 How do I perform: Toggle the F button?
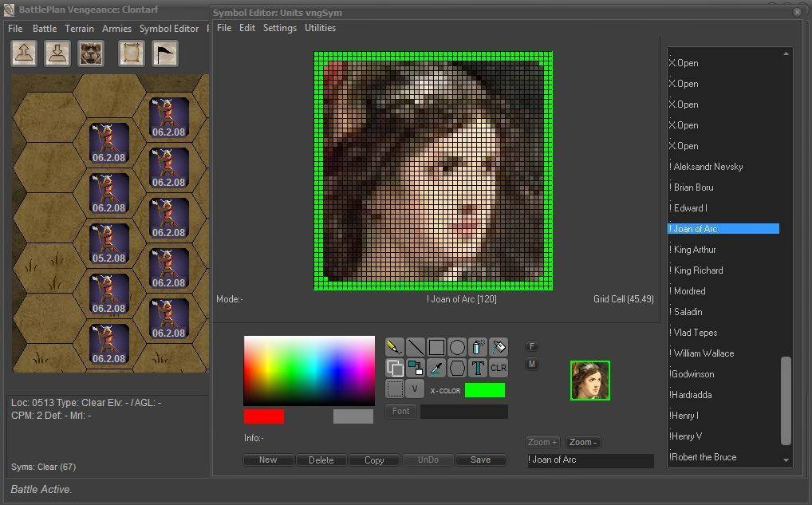[x=532, y=346]
